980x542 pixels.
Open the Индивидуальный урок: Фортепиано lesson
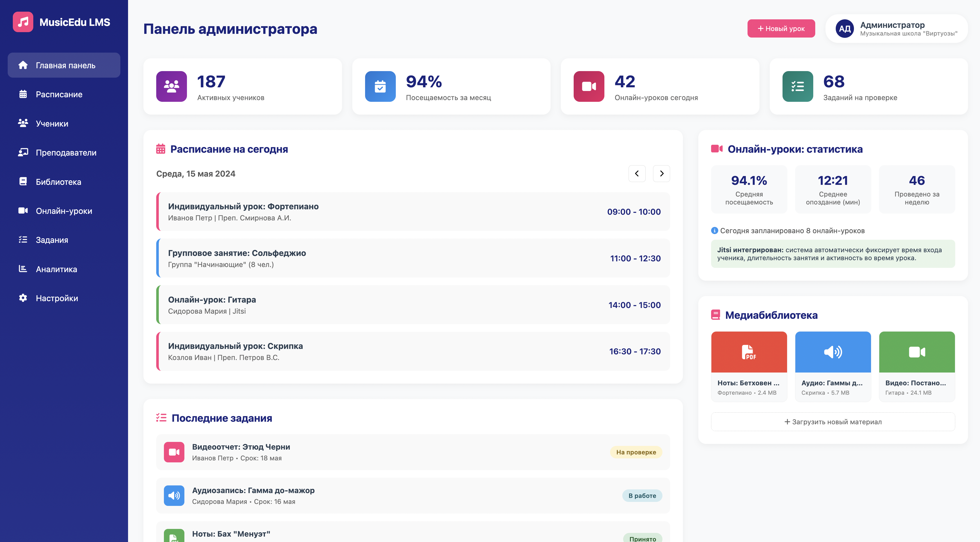[413, 211]
